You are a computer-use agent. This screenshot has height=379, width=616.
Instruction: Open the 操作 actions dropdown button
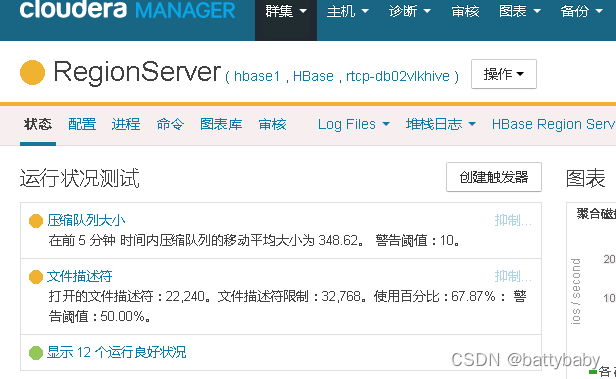(x=504, y=74)
